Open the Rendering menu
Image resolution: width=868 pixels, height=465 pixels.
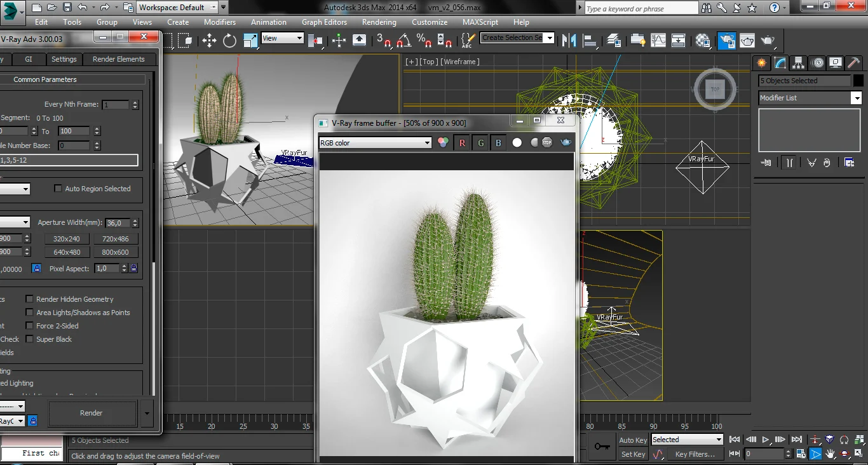tap(379, 22)
